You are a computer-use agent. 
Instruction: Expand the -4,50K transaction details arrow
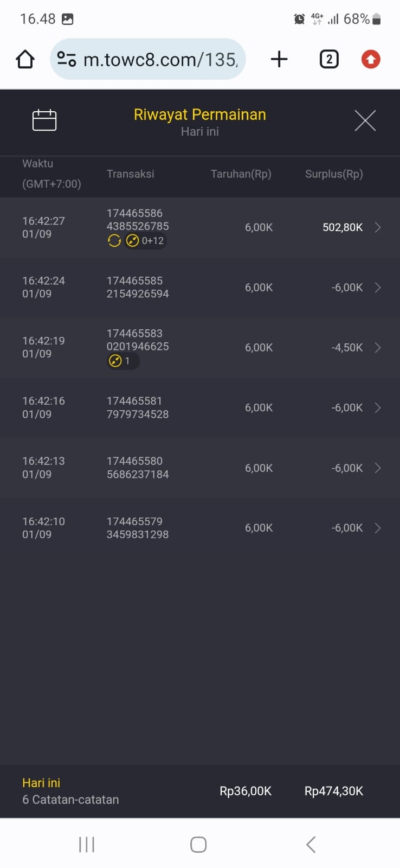378,348
